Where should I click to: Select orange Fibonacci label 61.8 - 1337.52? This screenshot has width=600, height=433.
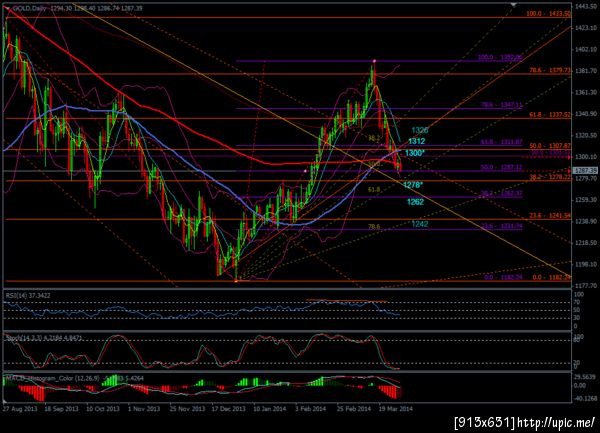click(550, 114)
